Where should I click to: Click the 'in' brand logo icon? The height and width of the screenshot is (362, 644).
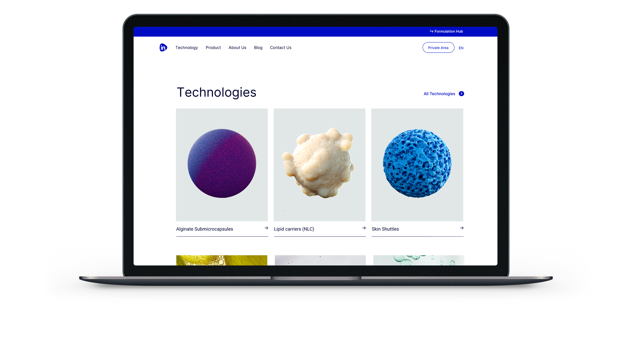click(x=163, y=47)
